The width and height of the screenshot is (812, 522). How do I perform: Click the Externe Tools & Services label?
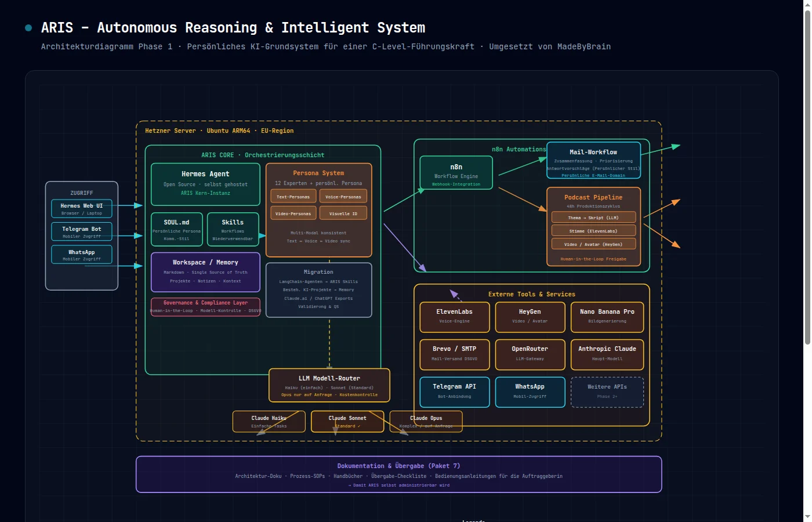coord(532,294)
